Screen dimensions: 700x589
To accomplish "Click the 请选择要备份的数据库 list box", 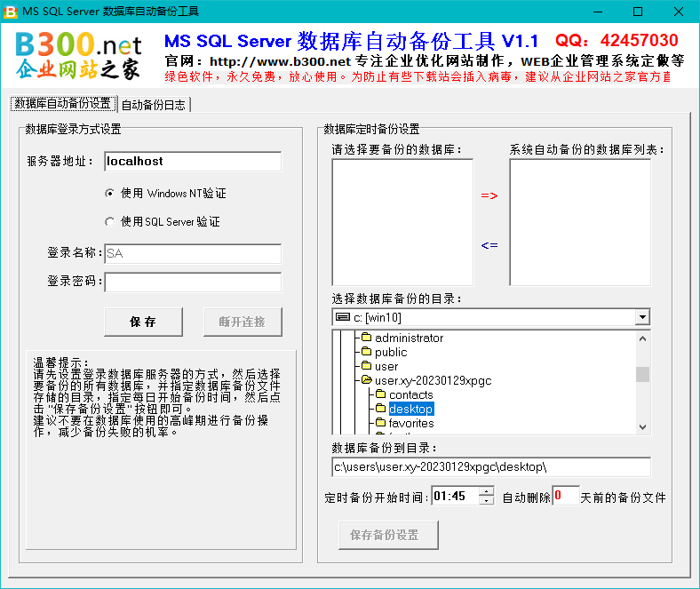I will [x=402, y=222].
